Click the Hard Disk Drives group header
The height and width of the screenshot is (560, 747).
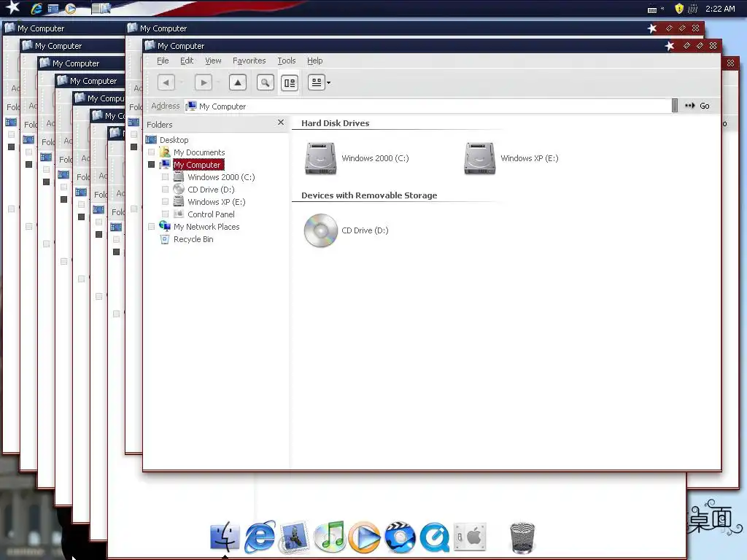(336, 122)
